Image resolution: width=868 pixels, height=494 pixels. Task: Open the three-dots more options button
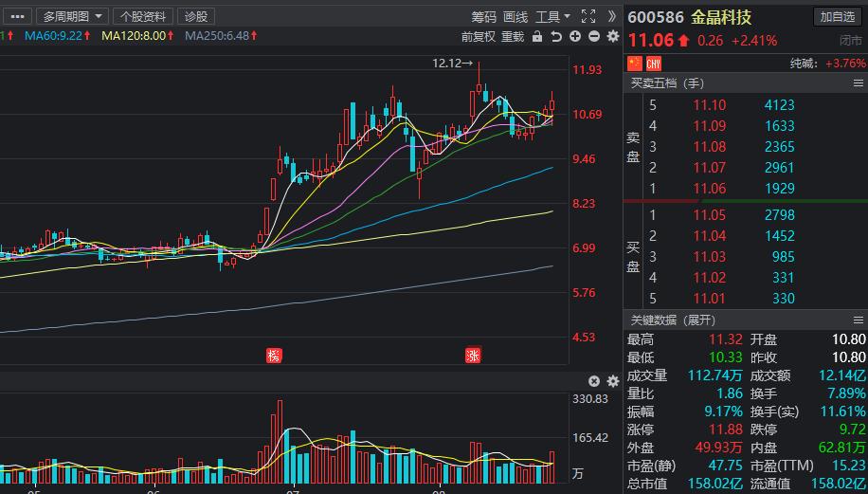tap(17, 17)
